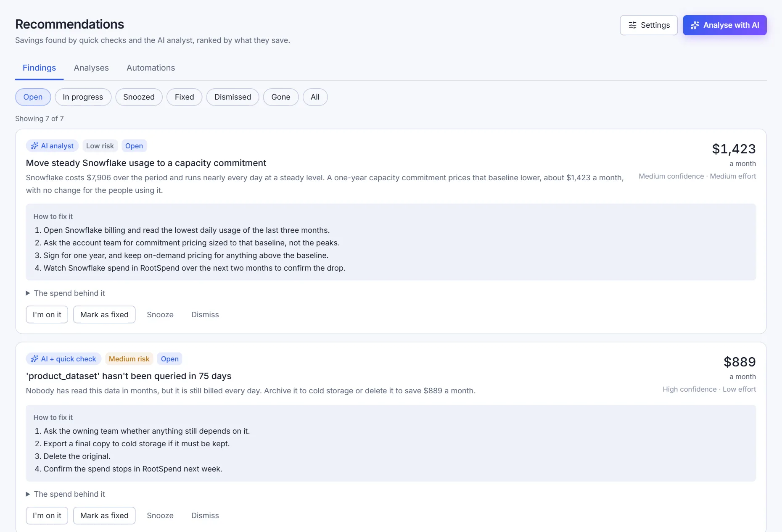782x532 pixels.
Task: Mark the Snowflake finding as fixed
Action: [104, 315]
